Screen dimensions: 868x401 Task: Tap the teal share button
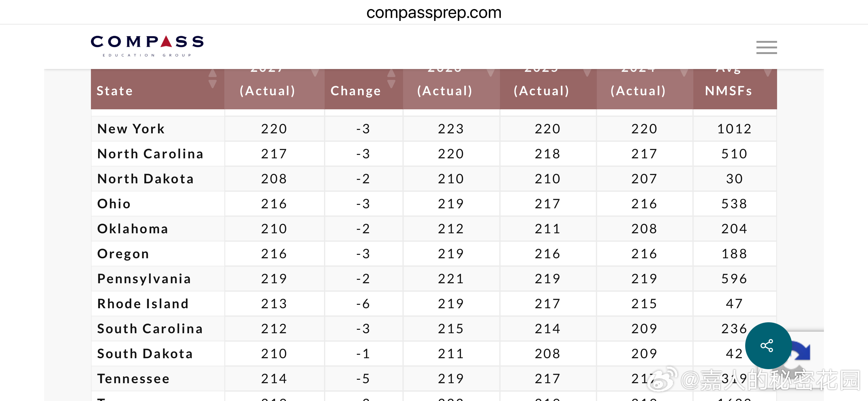click(768, 345)
